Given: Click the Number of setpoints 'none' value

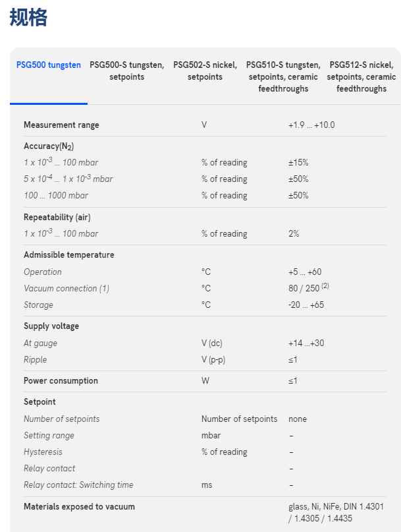Looking at the screenshot, I should click(298, 419).
